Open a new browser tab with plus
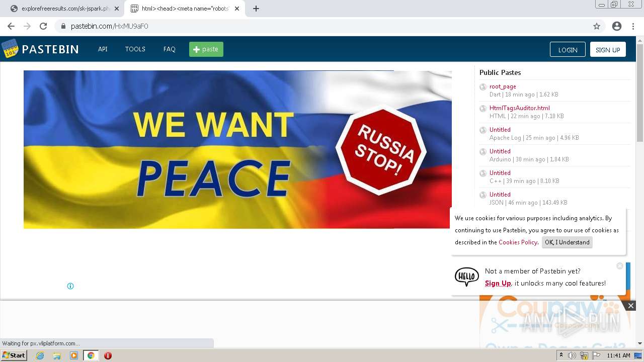 tap(256, 9)
